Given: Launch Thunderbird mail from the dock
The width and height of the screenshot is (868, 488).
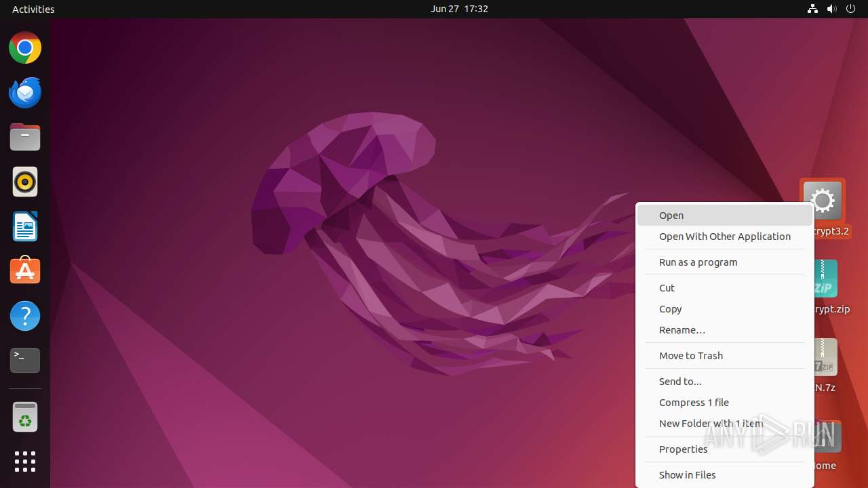Looking at the screenshot, I should pos(25,93).
